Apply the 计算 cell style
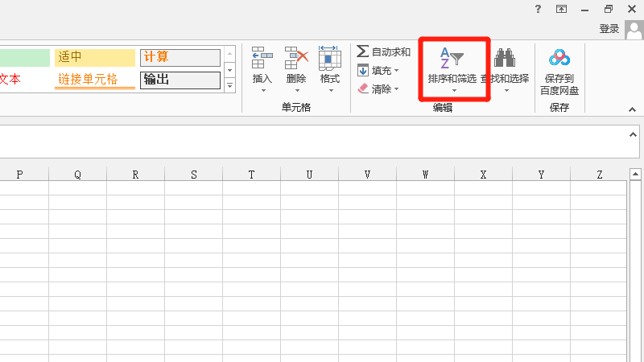This screenshot has width=644, height=362. [180, 57]
